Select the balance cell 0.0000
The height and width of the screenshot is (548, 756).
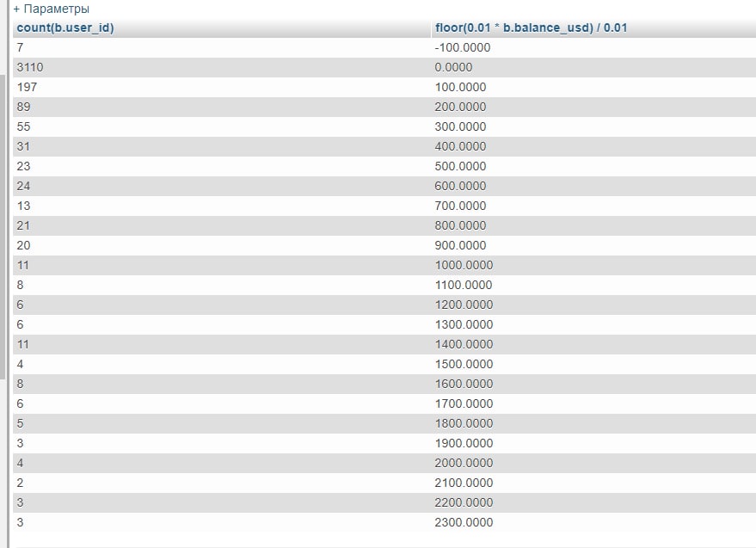593,68
